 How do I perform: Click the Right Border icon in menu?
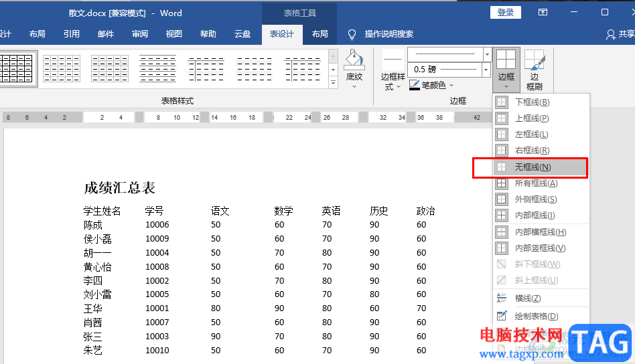(501, 151)
